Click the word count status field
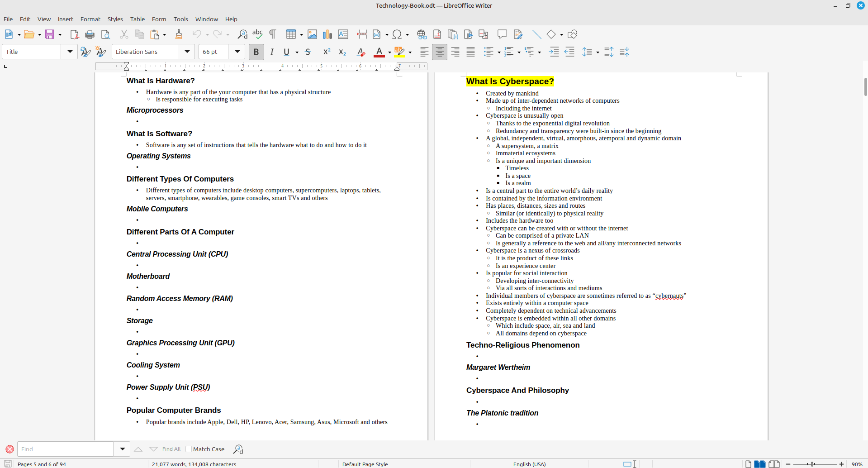The height and width of the screenshot is (468, 868). point(194,464)
